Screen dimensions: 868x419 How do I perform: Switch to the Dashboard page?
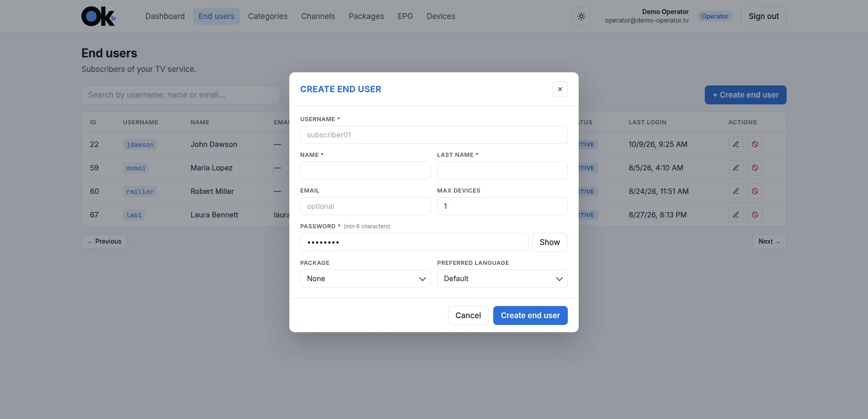(x=165, y=16)
